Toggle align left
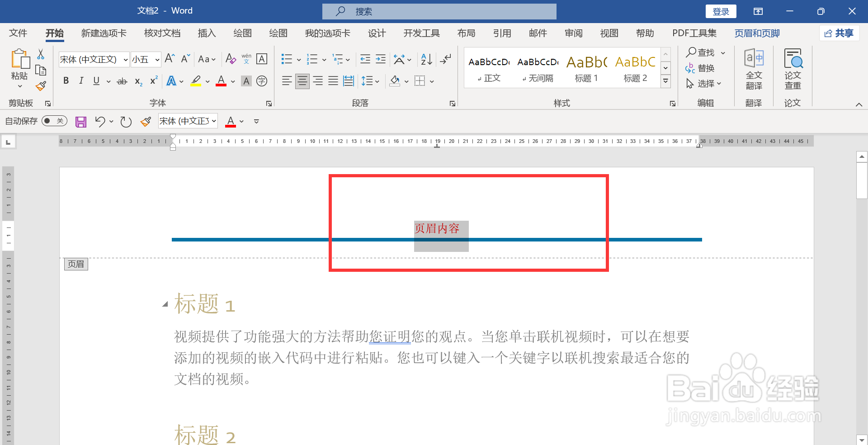Viewport: 868px width, 445px height. [287, 81]
